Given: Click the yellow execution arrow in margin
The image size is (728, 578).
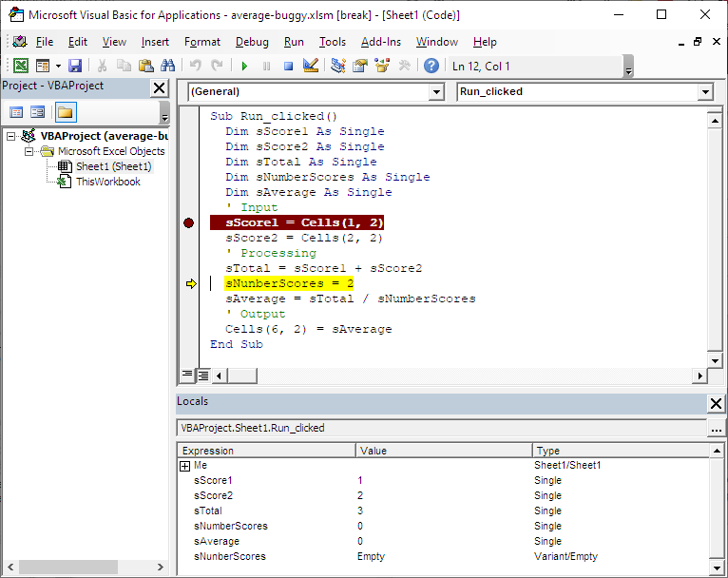Looking at the screenshot, I should point(191,283).
